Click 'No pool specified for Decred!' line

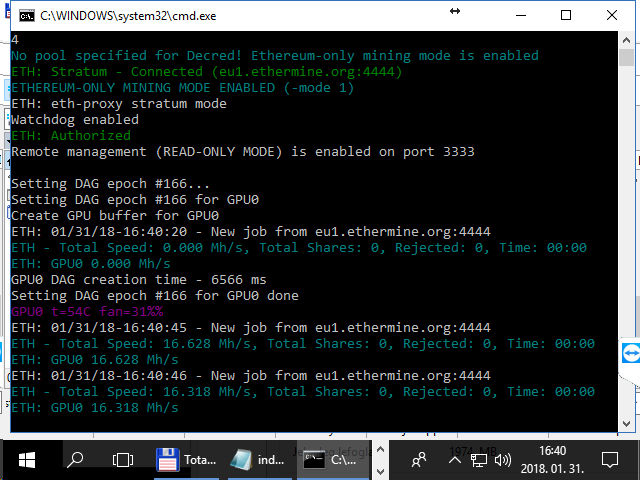[275, 56]
